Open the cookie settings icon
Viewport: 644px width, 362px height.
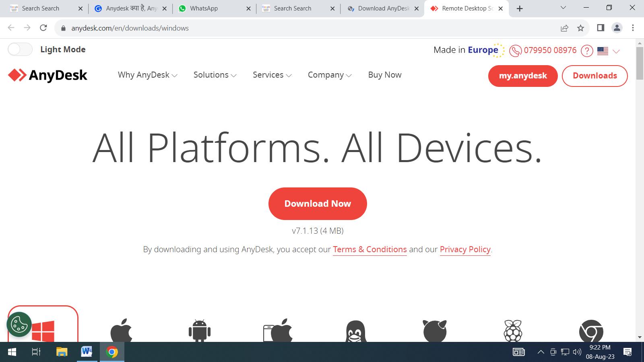[19, 324]
